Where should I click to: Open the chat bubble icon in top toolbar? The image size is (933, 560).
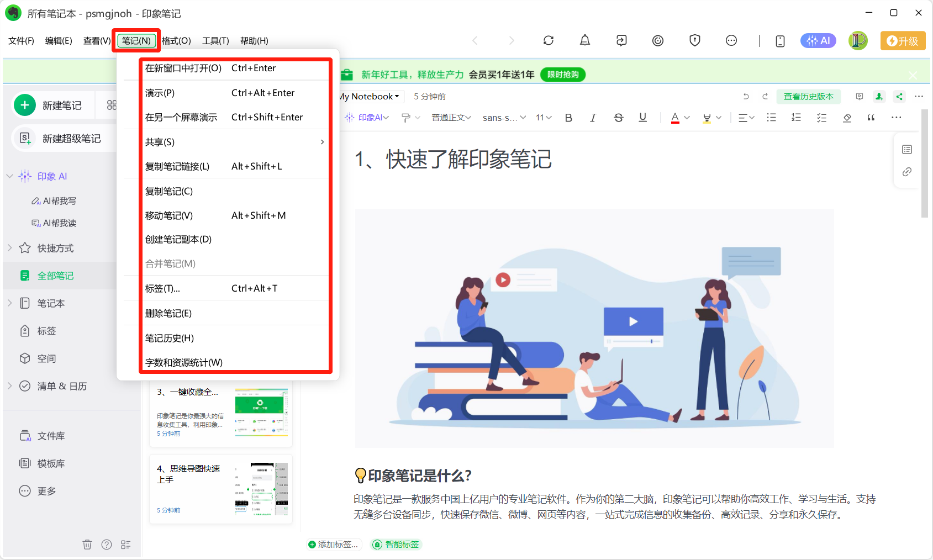coord(731,40)
